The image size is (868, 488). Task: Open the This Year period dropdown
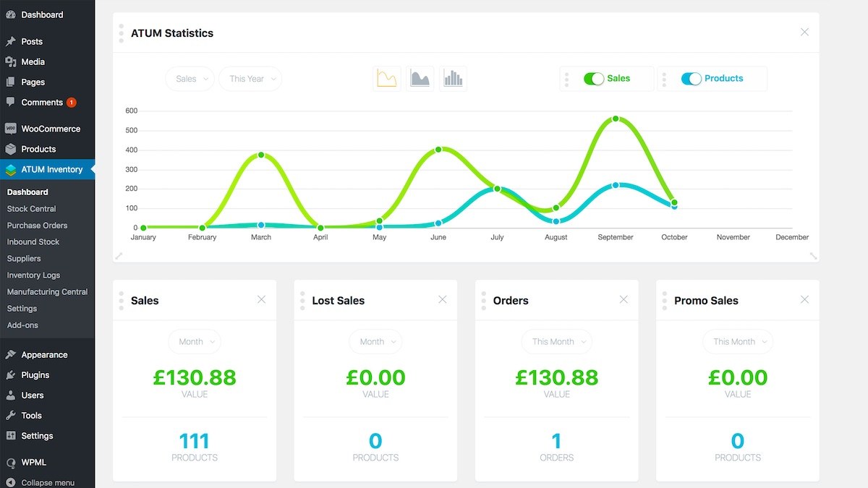coord(250,79)
